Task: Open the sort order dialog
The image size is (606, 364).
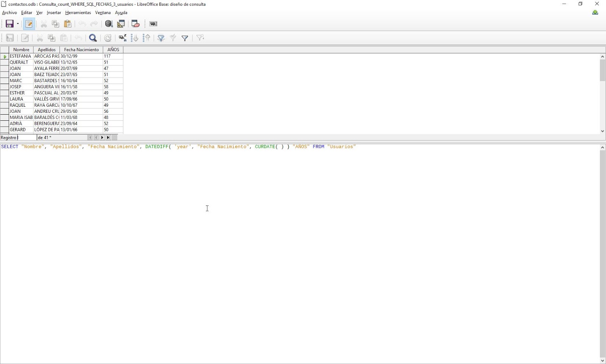Action: click(x=122, y=38)
